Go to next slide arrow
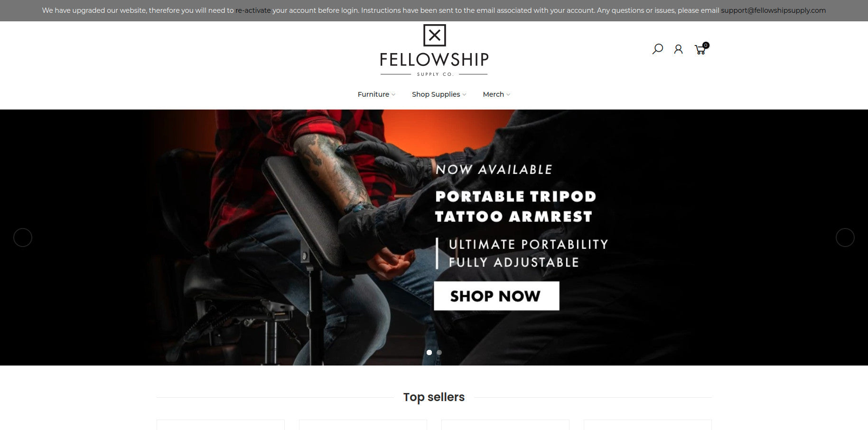The image size is (868, 430). (x=845, y=238)
